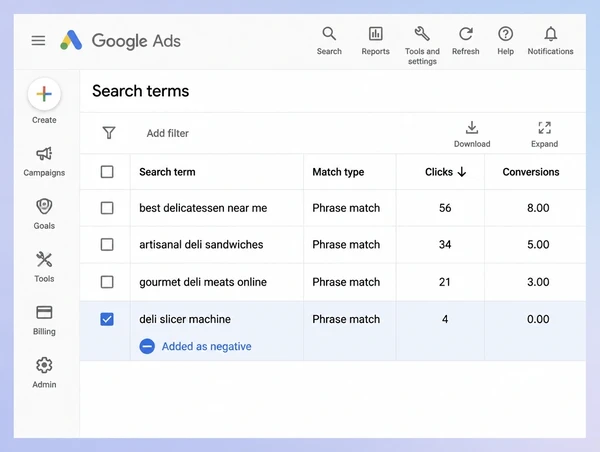Click Phrase match in gourmet deli row
This screenshot has width=600, height=452.
(346, 282)
